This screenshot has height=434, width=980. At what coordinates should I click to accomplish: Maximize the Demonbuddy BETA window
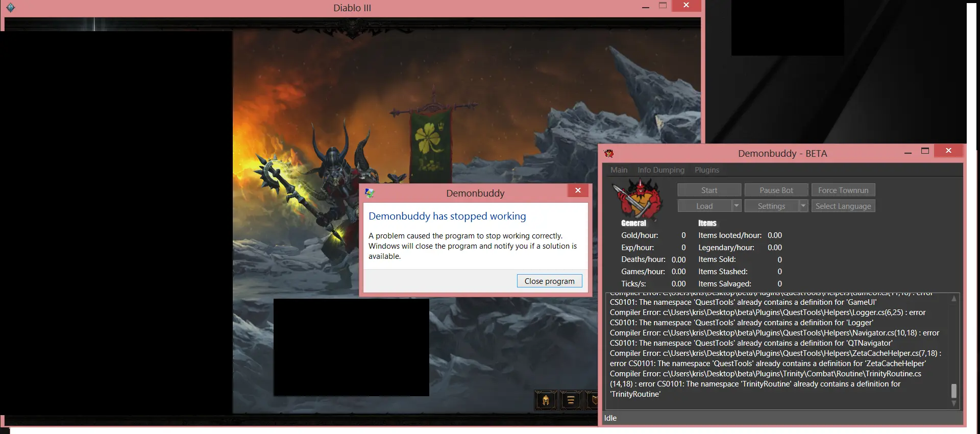pos(925,151)
